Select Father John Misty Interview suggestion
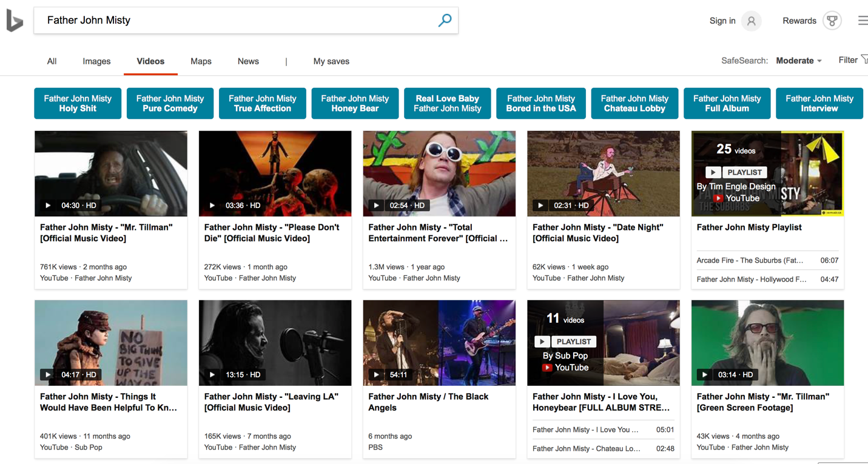868x464 pixels. tap(819, 103)
